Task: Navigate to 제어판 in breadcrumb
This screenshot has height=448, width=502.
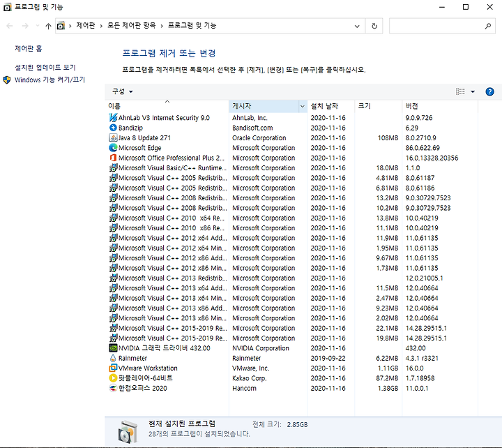Action: (x=86, y=26)
